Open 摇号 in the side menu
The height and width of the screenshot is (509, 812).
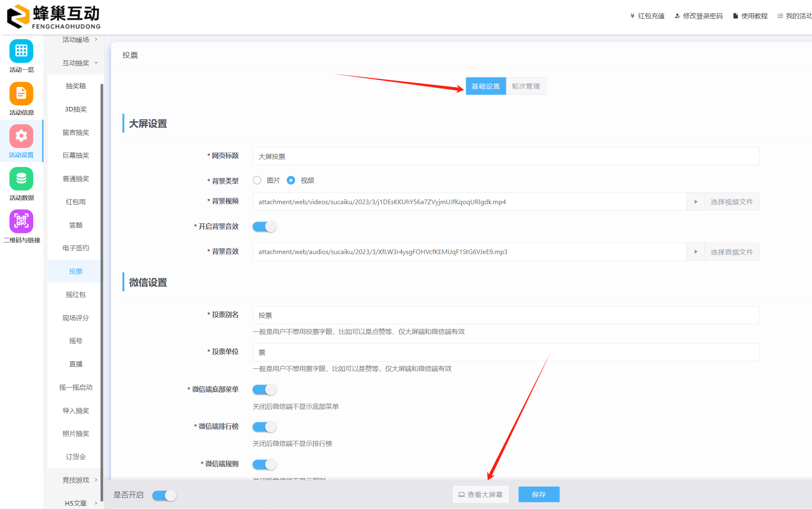[x=76, y=341]
